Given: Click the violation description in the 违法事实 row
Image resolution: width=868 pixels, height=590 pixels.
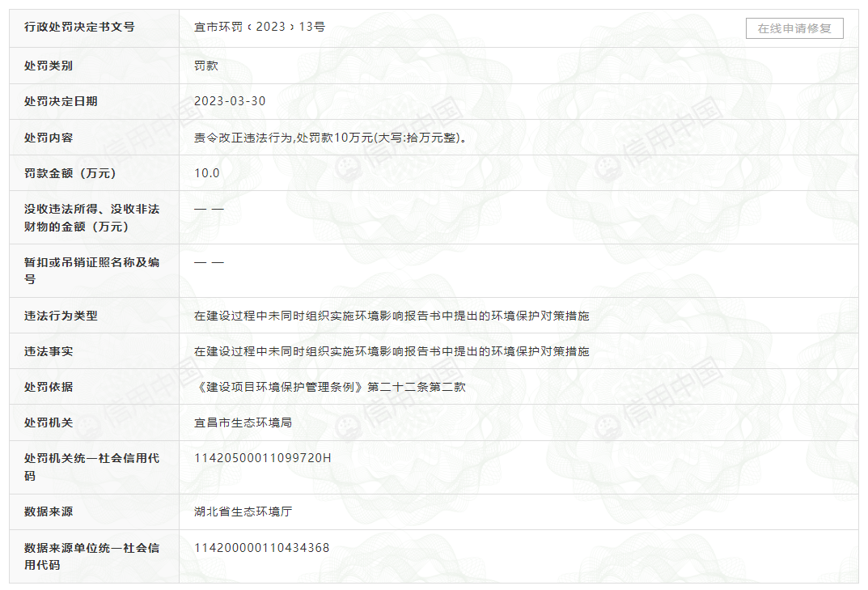Looking at the screenshot, I should click(x=392, y=351).
